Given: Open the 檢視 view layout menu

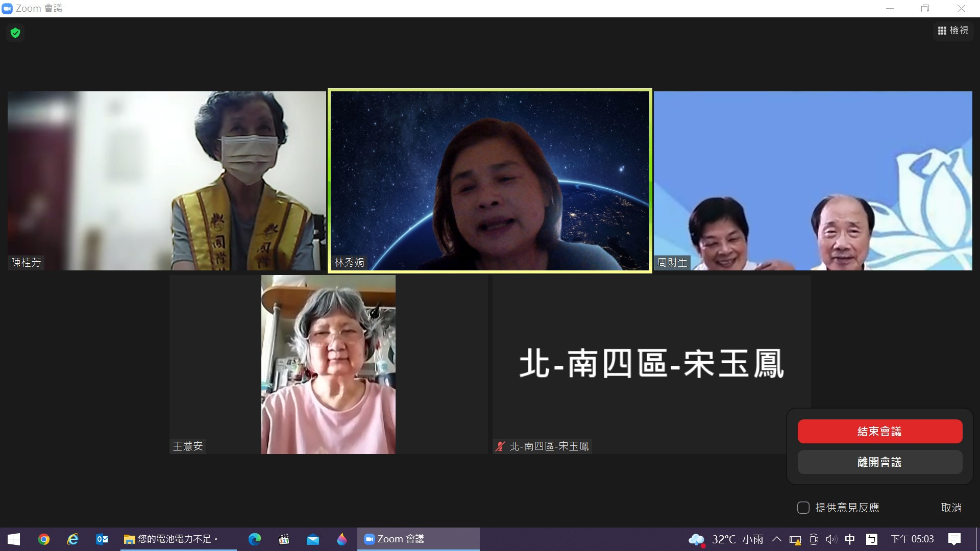Looking at the screenshot, I should pyautogui.click(x=953, y=31).
